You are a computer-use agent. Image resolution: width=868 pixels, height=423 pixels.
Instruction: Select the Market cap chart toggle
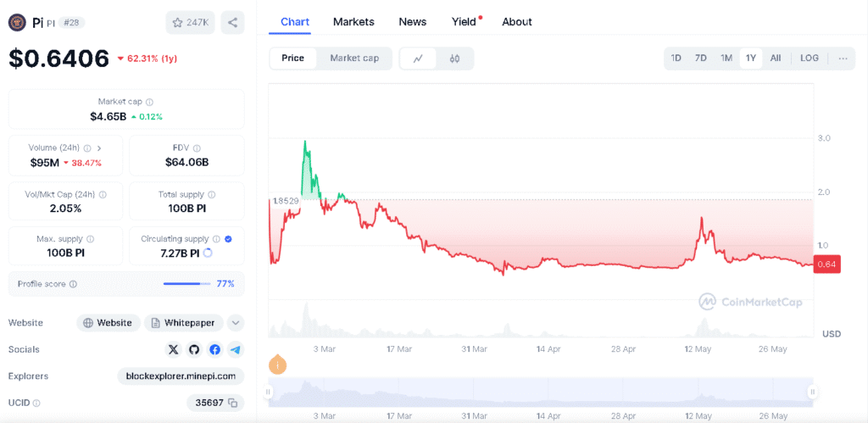[x=354, y=58]
